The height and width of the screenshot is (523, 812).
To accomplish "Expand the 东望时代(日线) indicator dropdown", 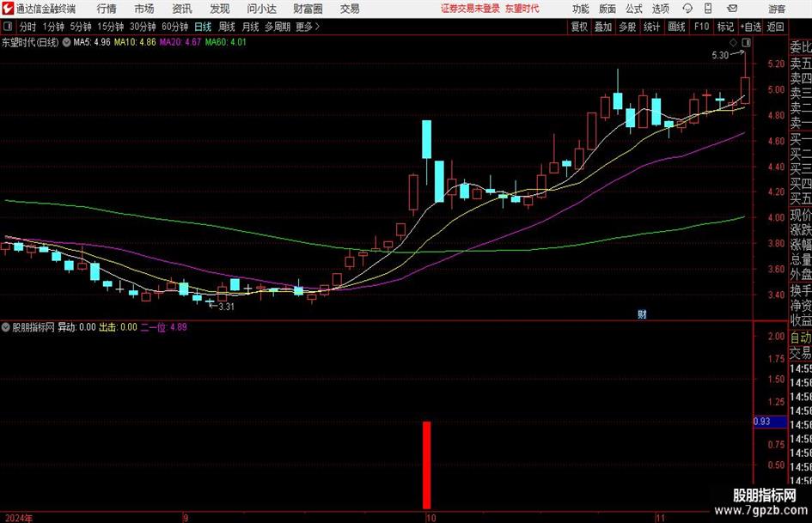I will click(x=66, y=42).
